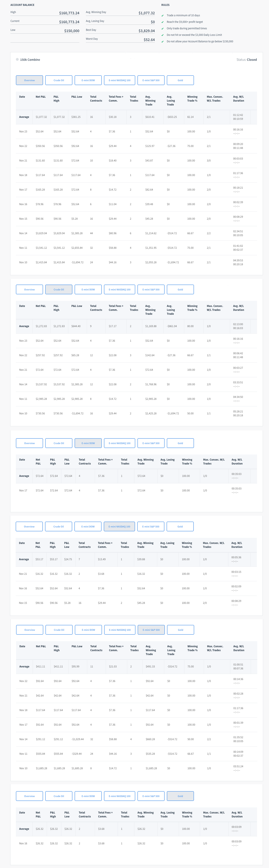The image size is (269, 868).
Task: Click the $3,829.04 Best Day value
Action: (x=147, y=31)
